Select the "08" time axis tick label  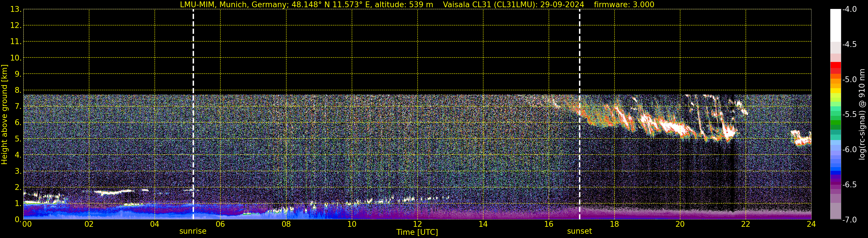(286, 224)
